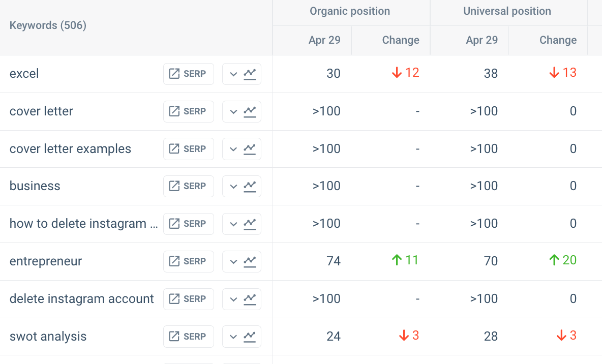Click the green up-arrow change for entrepreneur
The image size is (602, 364).
point(405,261)
